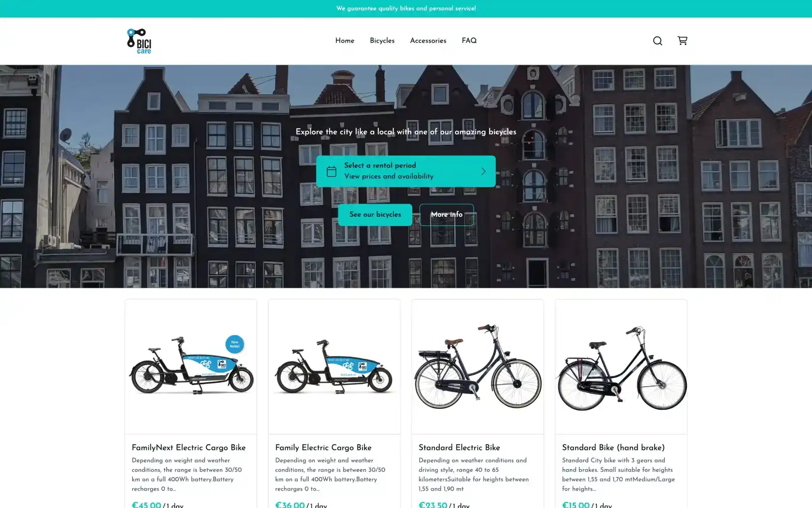
Task: Open the Standard Electric Bike listing
Action: (x=459, y=448)
